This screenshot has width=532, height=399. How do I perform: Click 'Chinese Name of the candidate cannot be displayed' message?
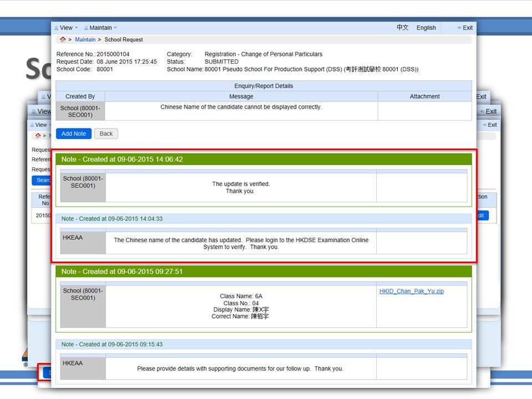[x=241, y=107]
